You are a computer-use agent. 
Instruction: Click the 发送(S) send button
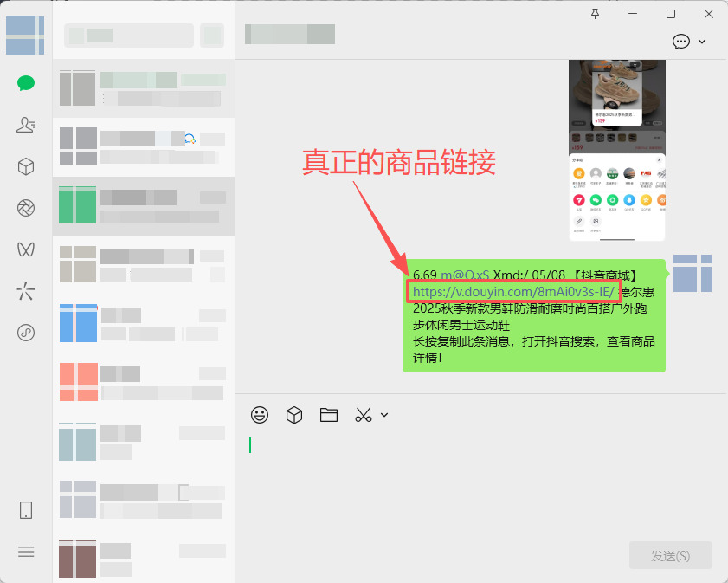point(670,555)
